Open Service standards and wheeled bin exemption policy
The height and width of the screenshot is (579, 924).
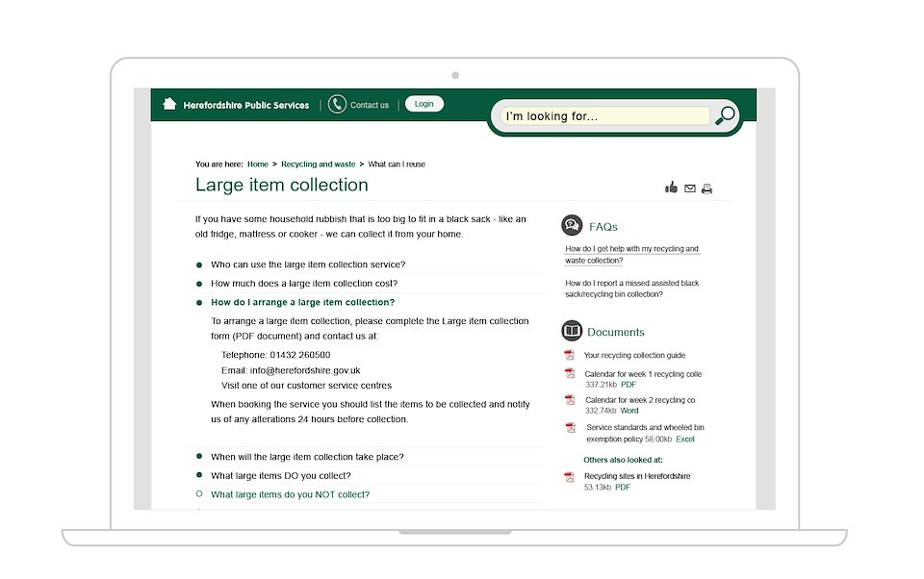(x=645, y=433)
